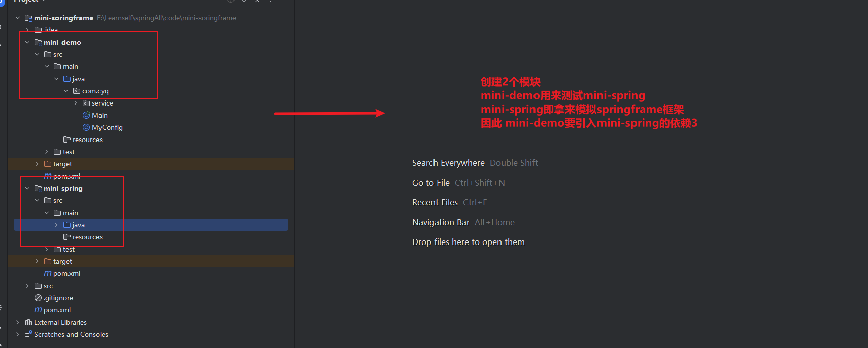
Task: Click the target folder icon in mini-demo
Action: [x=48, y=164]
